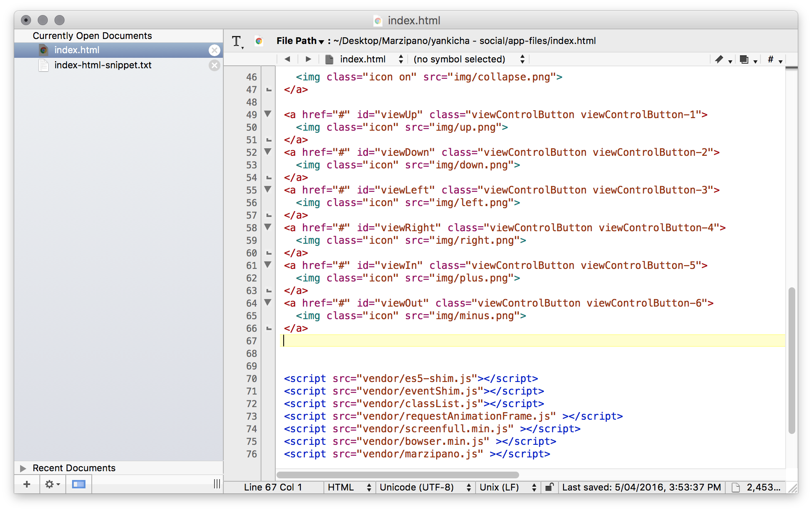Viewport: 812px width, 511px height.
Task: Collapse the fold at line 64
Action: click(268, 302)
